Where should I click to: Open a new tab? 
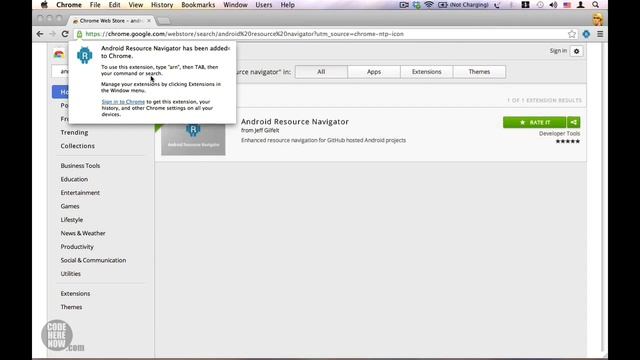point(163,20)
